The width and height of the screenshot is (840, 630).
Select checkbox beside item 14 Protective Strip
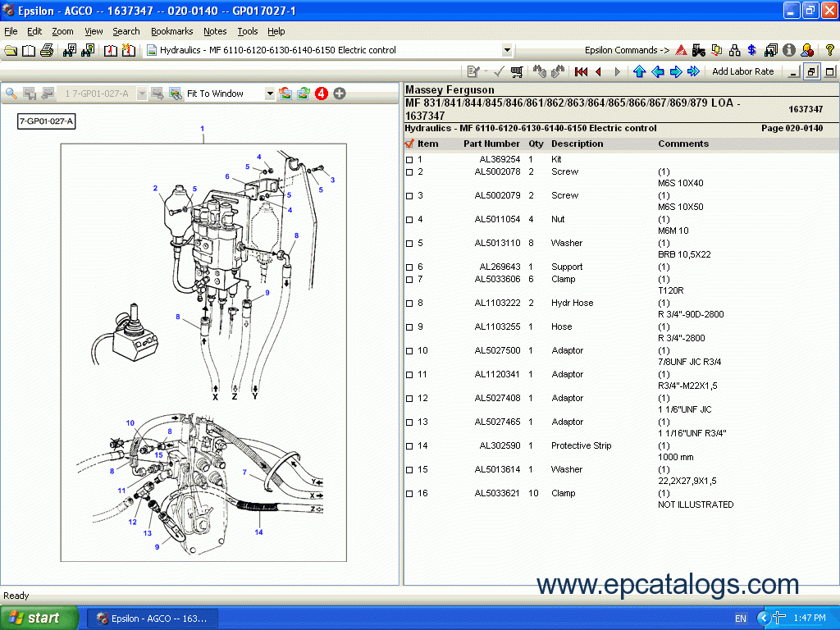(x=409, y=446)
